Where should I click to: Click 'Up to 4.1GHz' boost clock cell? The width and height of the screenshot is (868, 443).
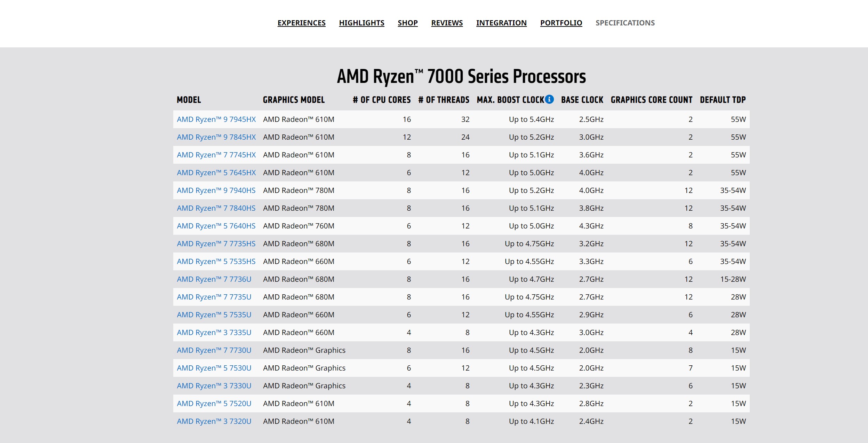(x=531, y=421)
